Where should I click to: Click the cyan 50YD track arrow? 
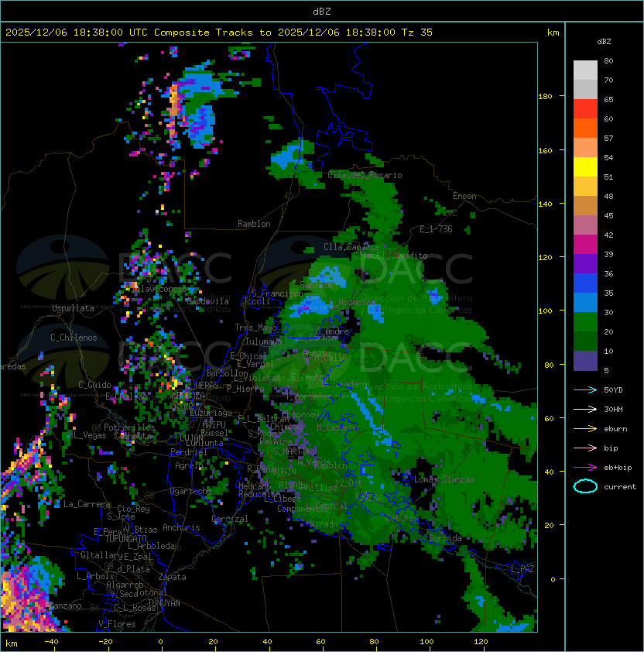click(x=585, y=389)
